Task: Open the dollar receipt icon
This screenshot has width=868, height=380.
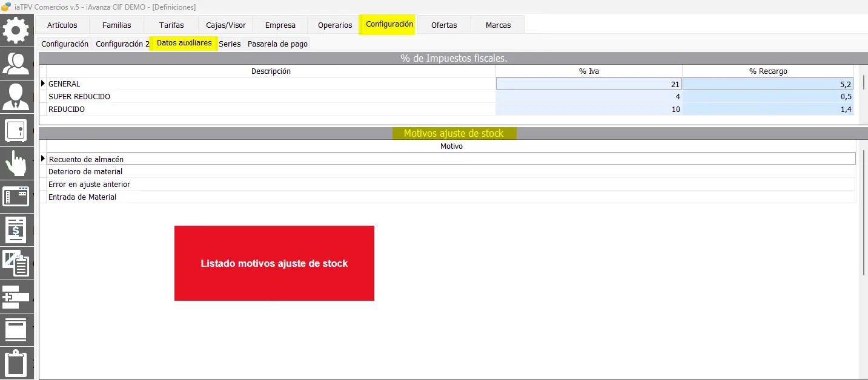Action: tap(16, 229)
